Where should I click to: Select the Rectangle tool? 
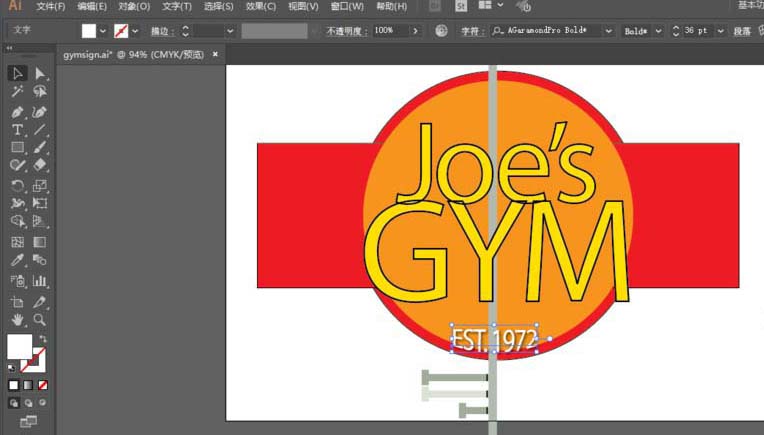pyautogui.click(x=18, y=148)
